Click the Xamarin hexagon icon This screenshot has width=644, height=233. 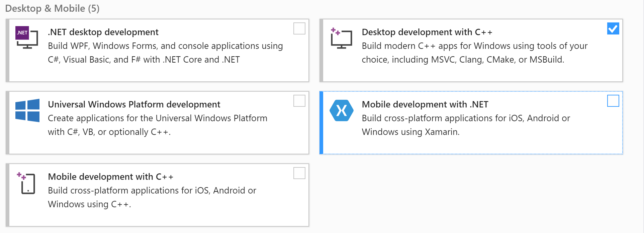pyautogui.click(x=341, y=110)
